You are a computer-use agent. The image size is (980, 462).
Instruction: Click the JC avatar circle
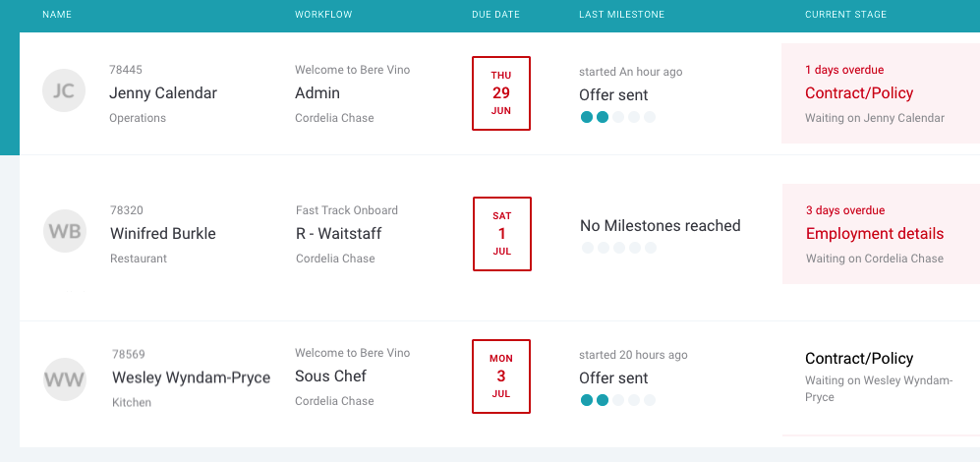pos(64,90)
